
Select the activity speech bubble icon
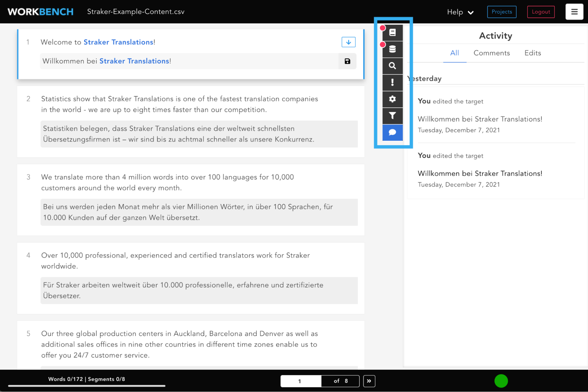click(392, 132)
